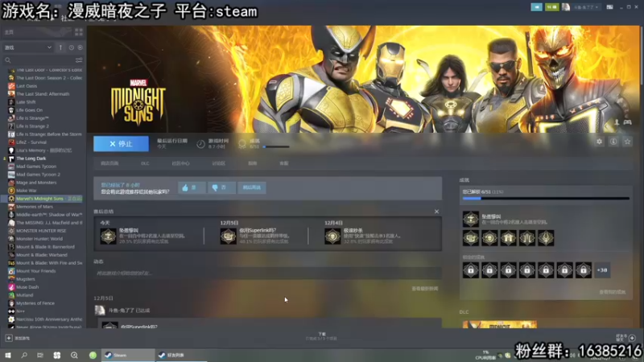Image resolution: width=644 pixels, height=362 pixels.
Task: Select Late Shift in library list
Action: coord(26,102)
